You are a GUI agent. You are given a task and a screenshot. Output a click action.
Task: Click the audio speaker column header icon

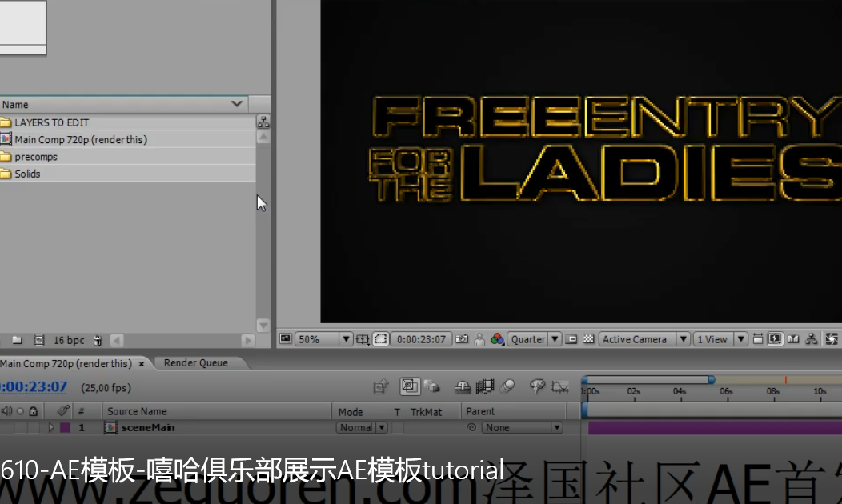6,411
